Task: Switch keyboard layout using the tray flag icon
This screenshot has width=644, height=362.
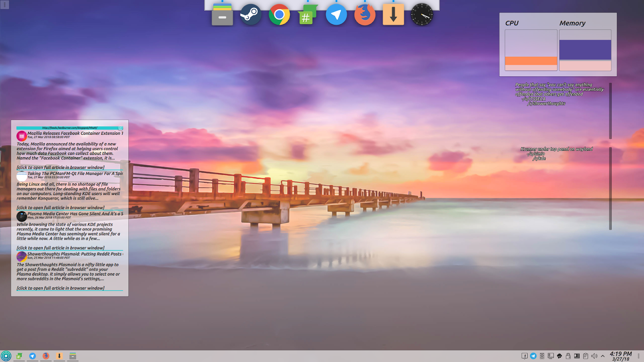Action: click(x=577, y=356)
